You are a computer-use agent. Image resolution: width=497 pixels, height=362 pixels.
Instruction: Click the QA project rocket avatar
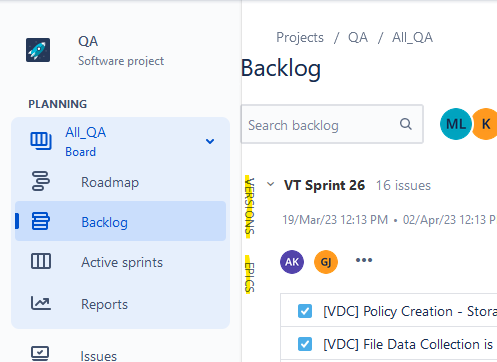38,50
